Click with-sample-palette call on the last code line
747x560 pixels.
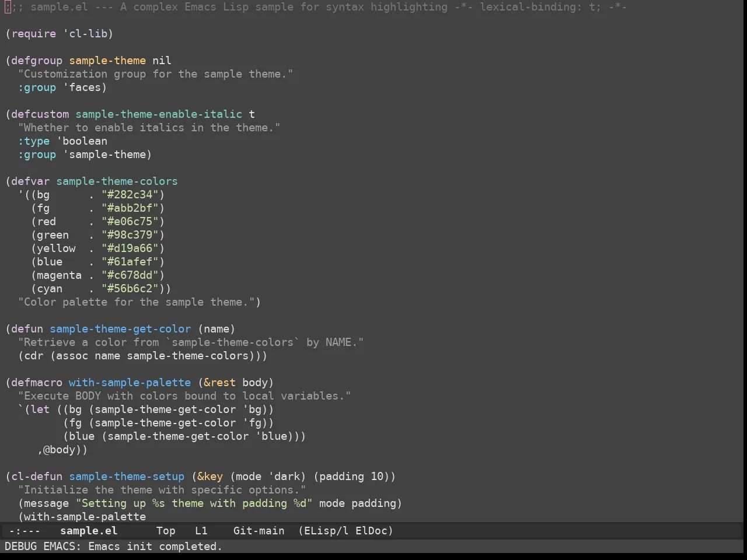85,517
